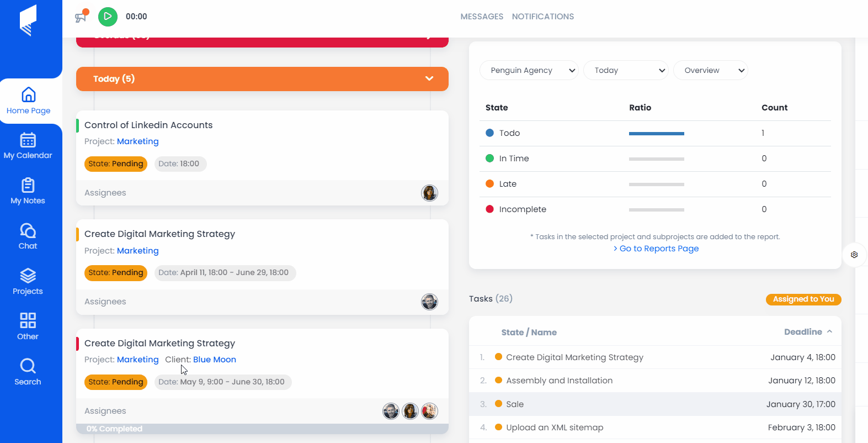Click the settings gear on right edge
Screen dimensions: 868x443
(x=854, y=255)
